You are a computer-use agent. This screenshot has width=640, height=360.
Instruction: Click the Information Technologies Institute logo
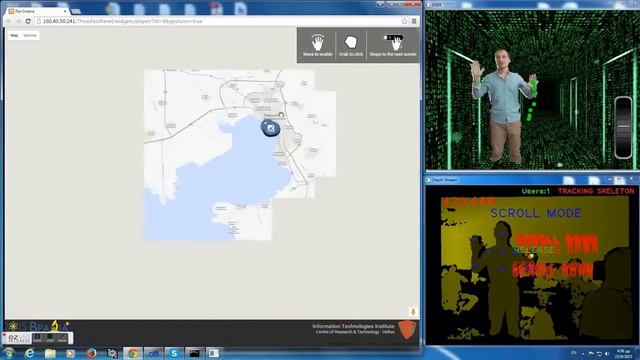407,329
